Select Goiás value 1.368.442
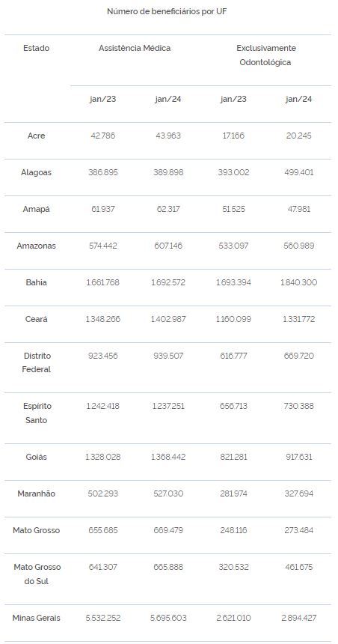This screenshot has height=644, width=338. (x=168, y=457)
